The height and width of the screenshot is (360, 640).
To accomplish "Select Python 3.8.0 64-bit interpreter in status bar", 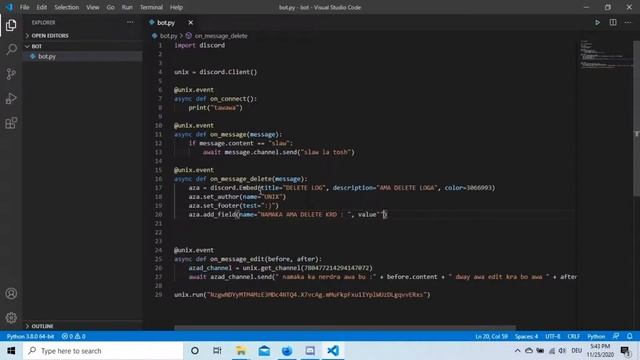I will coord(30,336).
